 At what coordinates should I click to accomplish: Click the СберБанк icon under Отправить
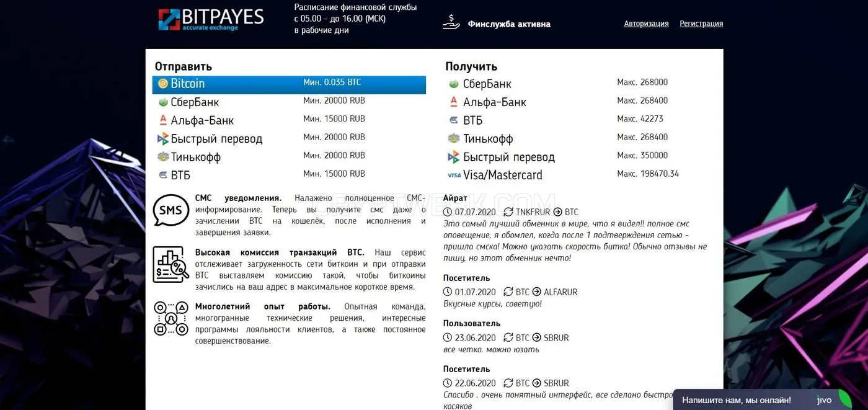point(163,102)
